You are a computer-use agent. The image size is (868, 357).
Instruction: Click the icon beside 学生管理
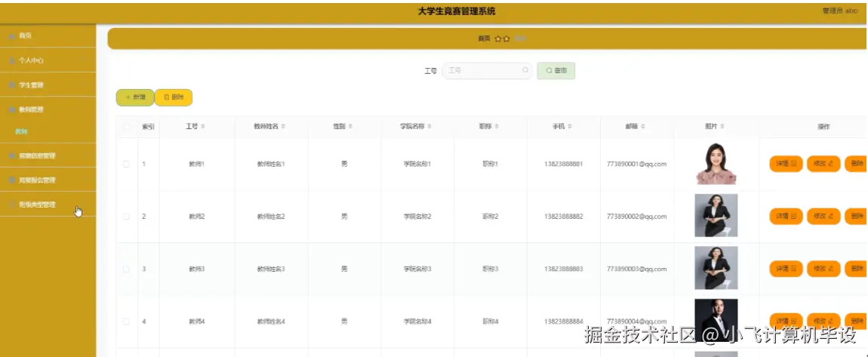12,85
